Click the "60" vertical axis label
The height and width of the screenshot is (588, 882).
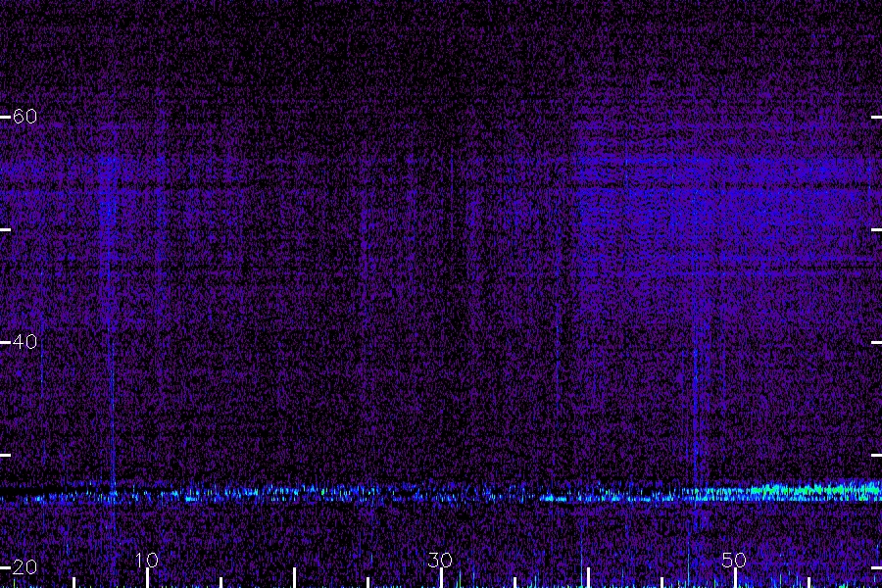(x=24, y=117)
